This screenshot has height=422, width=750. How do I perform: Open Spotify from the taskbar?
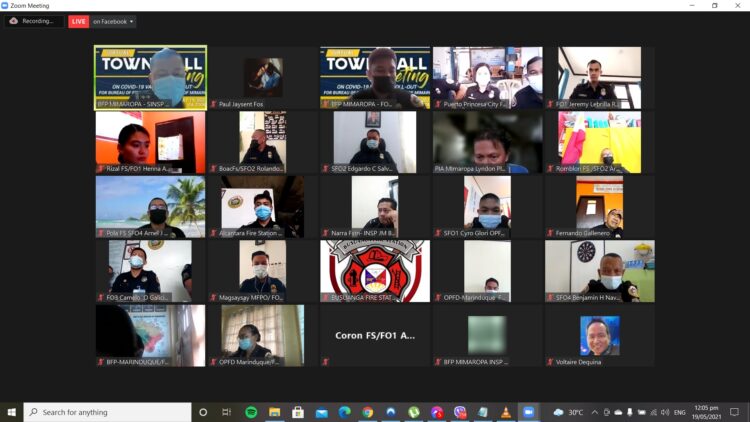coord(251,412)
